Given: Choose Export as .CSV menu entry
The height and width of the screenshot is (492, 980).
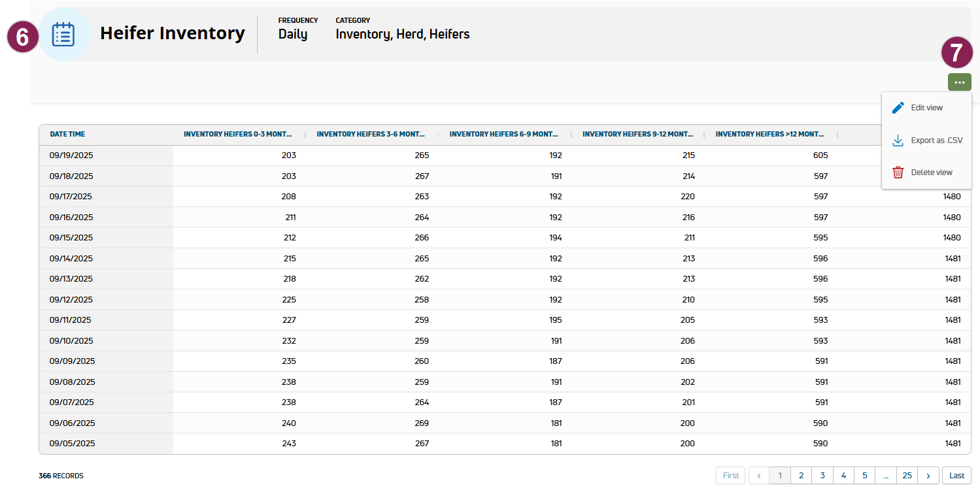Looking at the screenshot, I should coord(936,140).
